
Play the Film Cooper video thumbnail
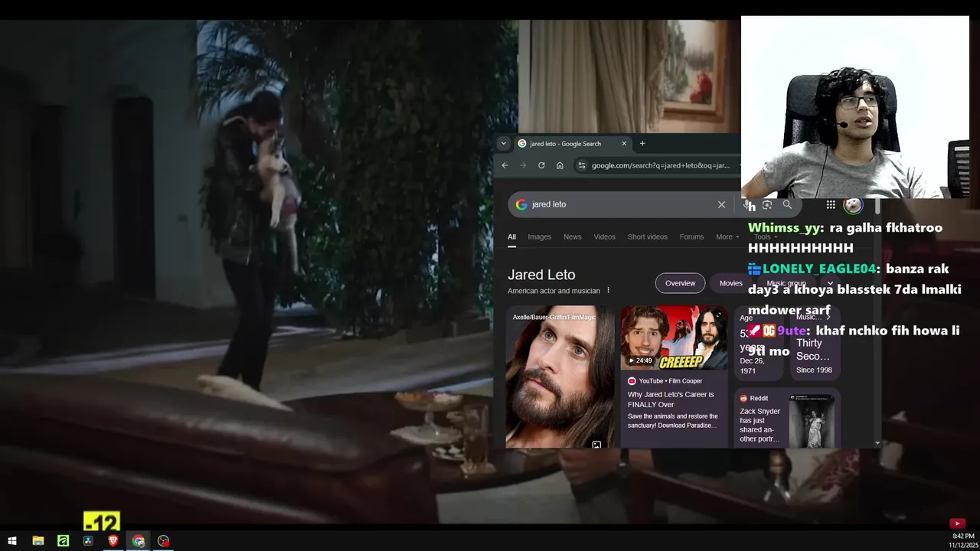coord(674,337)
